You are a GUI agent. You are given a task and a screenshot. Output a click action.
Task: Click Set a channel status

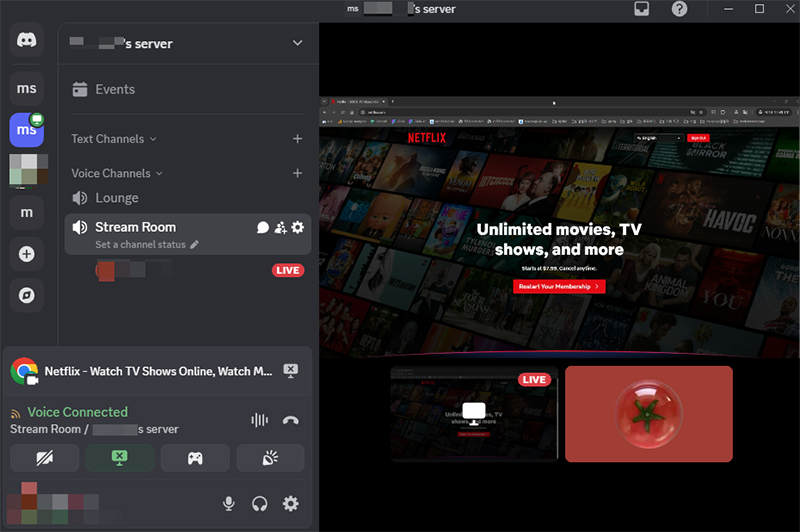(147, 245)
